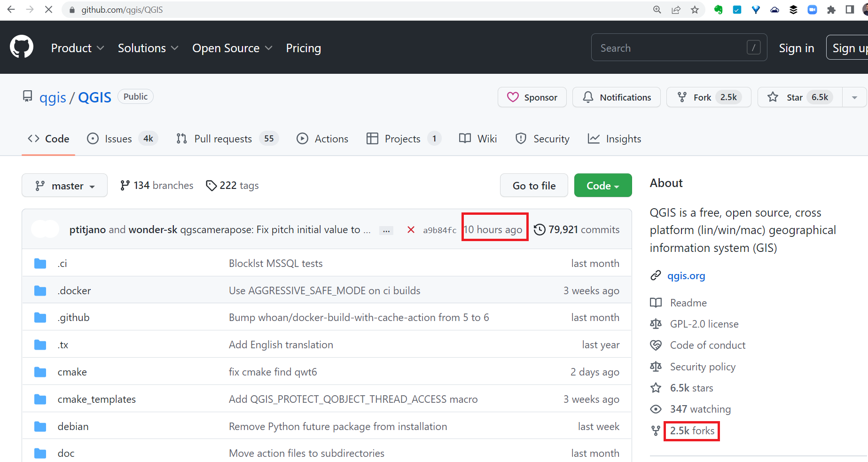Open 'Add English translation' commit message

281,345
